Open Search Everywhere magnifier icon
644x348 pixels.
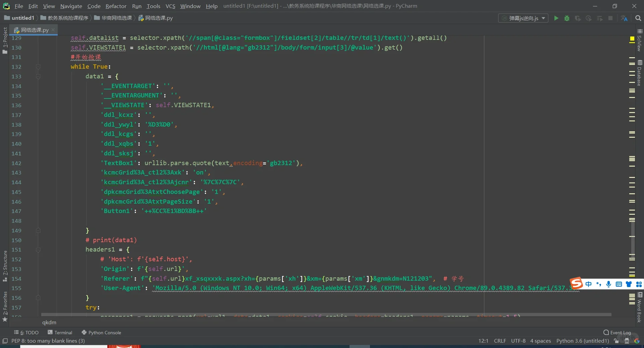click(x=638, y=18)
